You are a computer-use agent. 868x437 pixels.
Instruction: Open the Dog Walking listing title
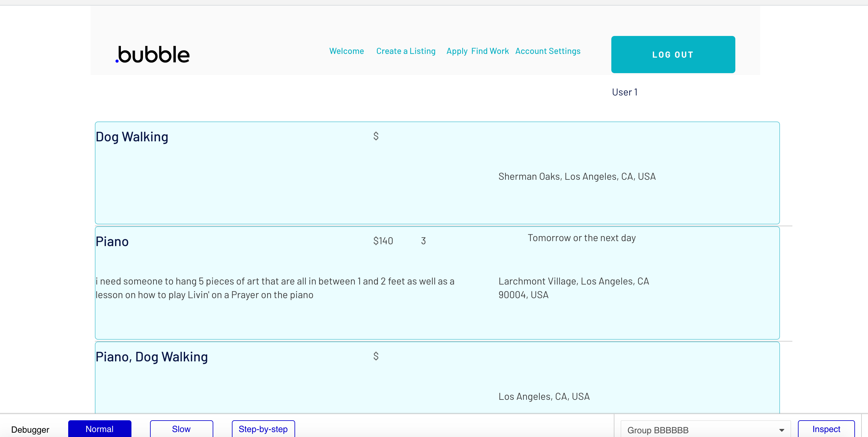tap(132, 137)
